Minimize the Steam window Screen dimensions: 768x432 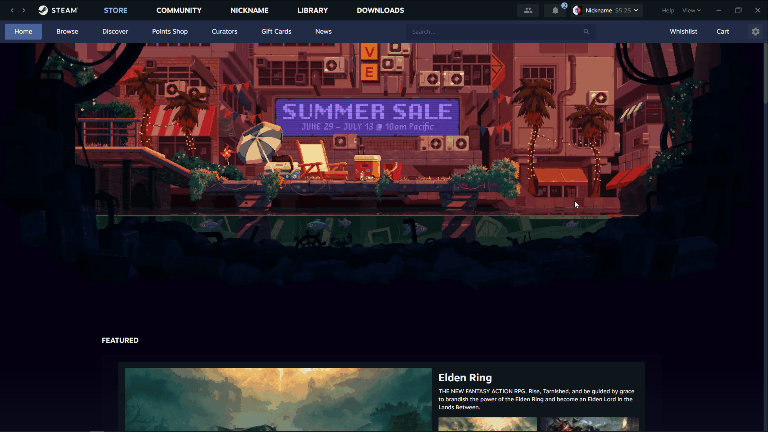719,10
